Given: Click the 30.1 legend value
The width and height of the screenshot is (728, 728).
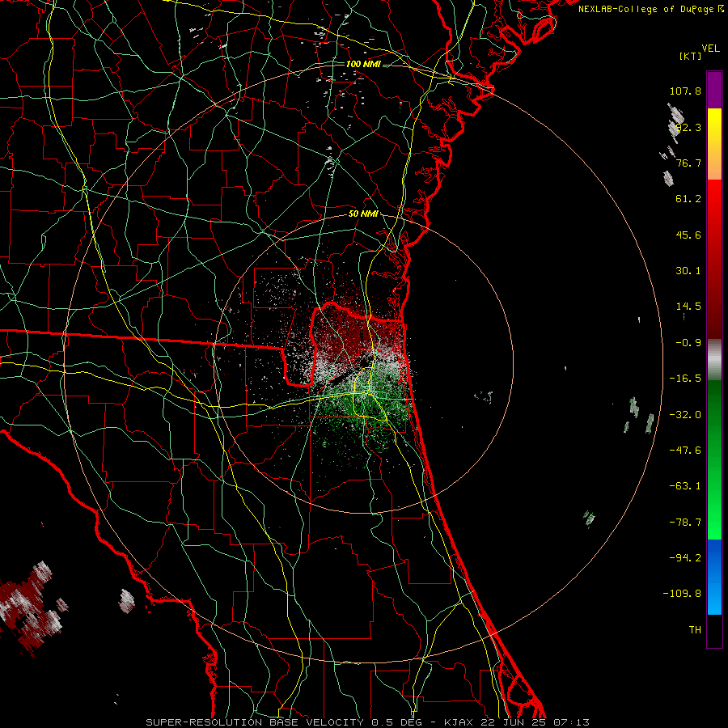Looking at the screenshot, I should 688,271.
